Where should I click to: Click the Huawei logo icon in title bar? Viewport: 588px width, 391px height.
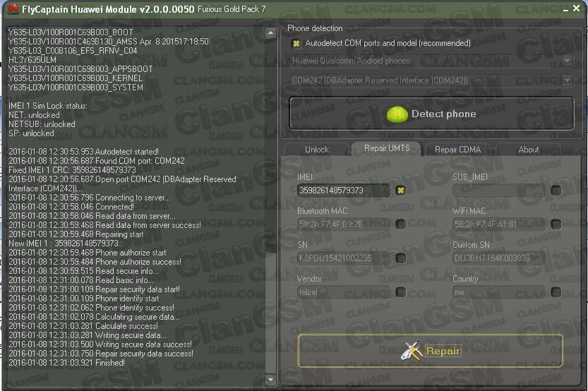coord(13,9)
